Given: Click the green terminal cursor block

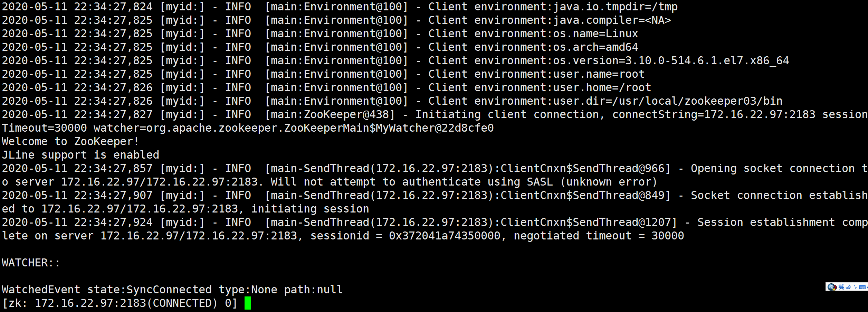Looking at the screenshot, I should (248, 303).
